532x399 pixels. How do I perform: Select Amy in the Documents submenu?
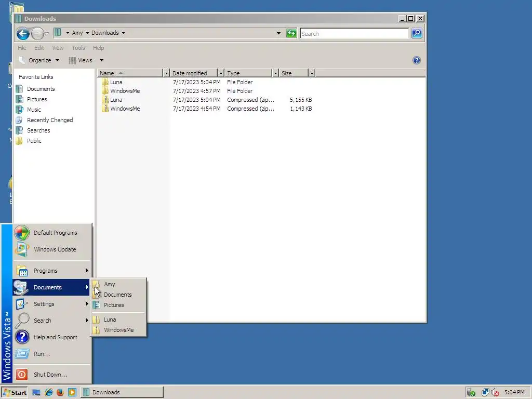[x=118, y=284]
